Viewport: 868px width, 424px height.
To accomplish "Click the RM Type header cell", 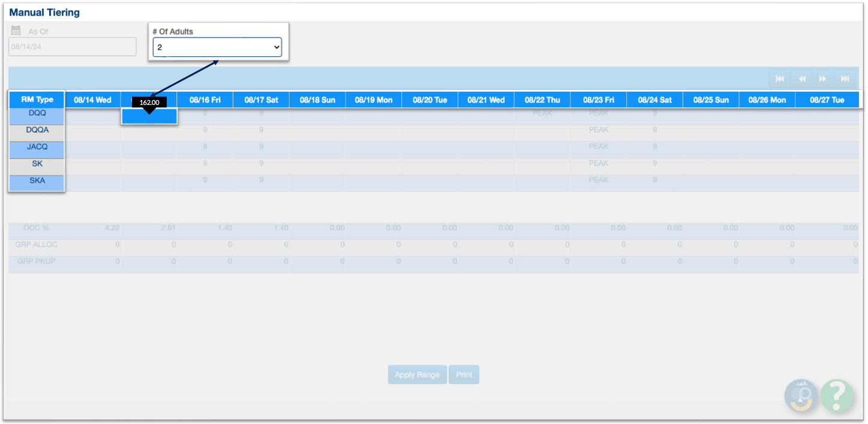I will 37,100.
